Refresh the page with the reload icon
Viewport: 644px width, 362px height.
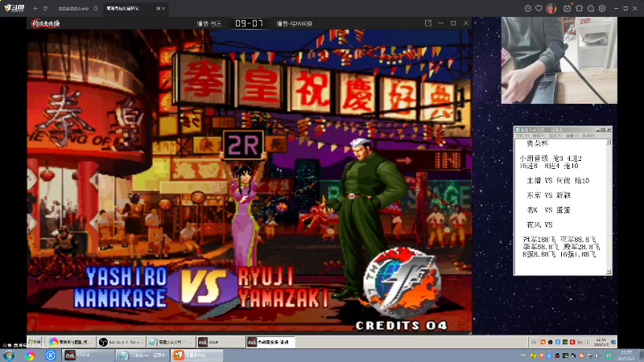(46, 8)
